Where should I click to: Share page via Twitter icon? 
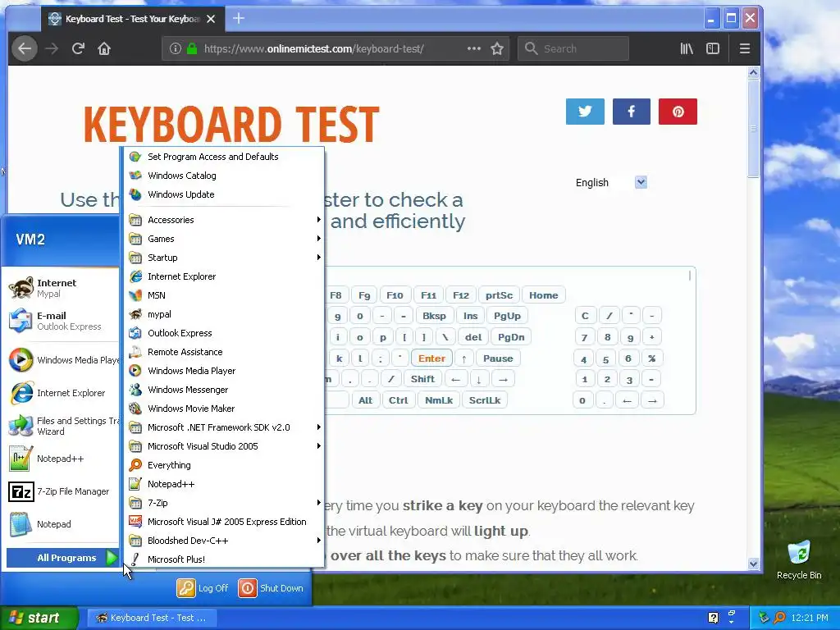tap(585, 112)
